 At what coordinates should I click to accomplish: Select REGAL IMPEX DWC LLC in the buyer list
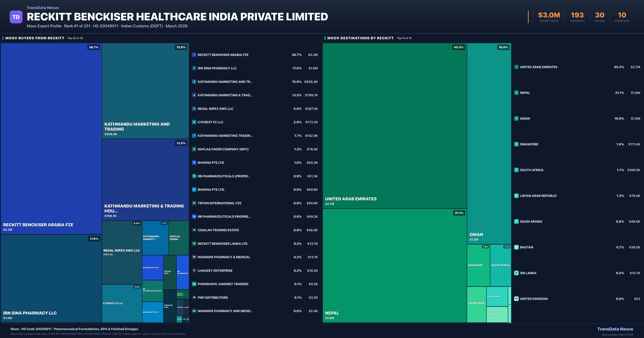pyautogui.click(x=215, y=109)
